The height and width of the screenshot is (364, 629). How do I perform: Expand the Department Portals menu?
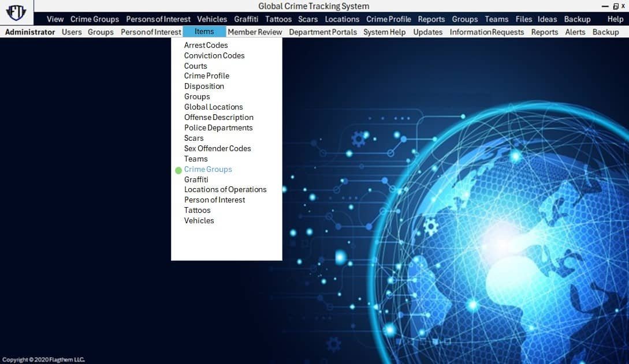click(x=323, y=32)
